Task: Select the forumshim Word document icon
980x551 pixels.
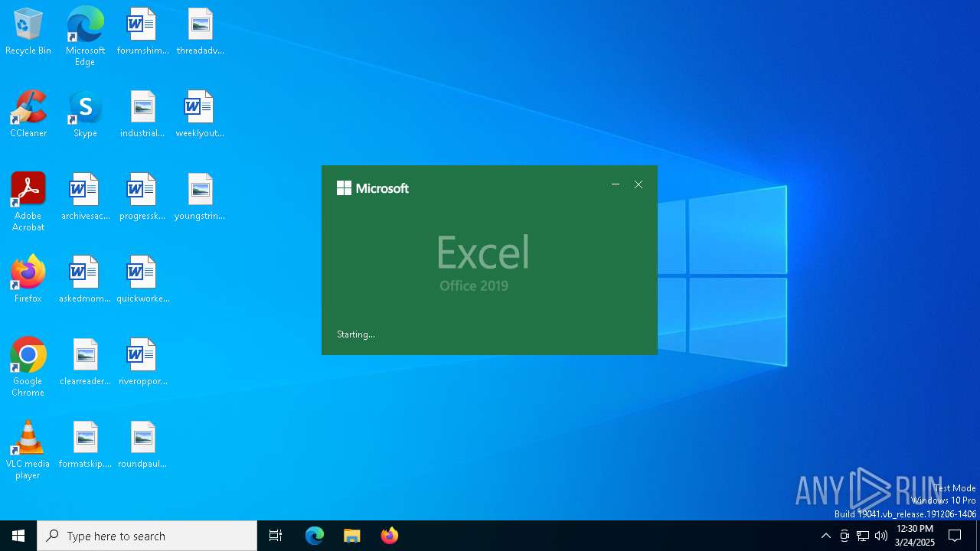Action: pyautogui.click(x=142, y=31)
